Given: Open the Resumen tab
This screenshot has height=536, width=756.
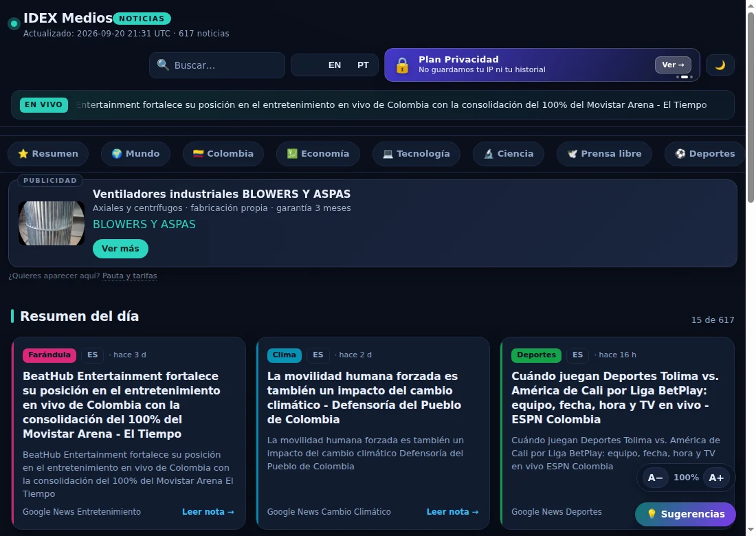Looking at the screenshot, I should pyautogui.click(x=47, y=154).
